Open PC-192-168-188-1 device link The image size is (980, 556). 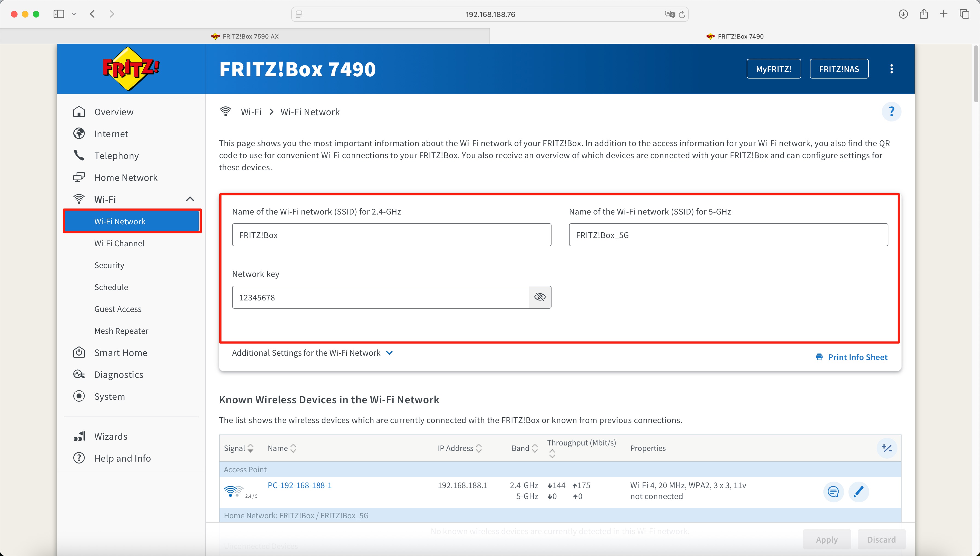coord(300,485)
